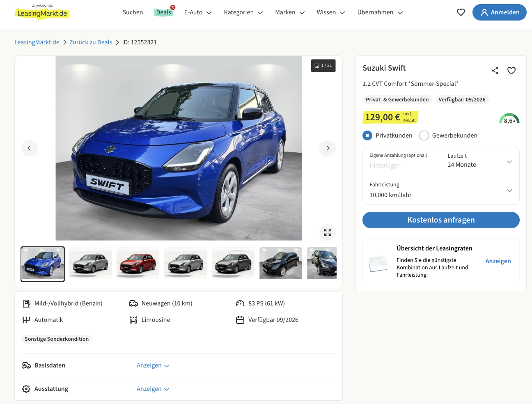Click Kostenlos anfragen button

click(441, 220)
